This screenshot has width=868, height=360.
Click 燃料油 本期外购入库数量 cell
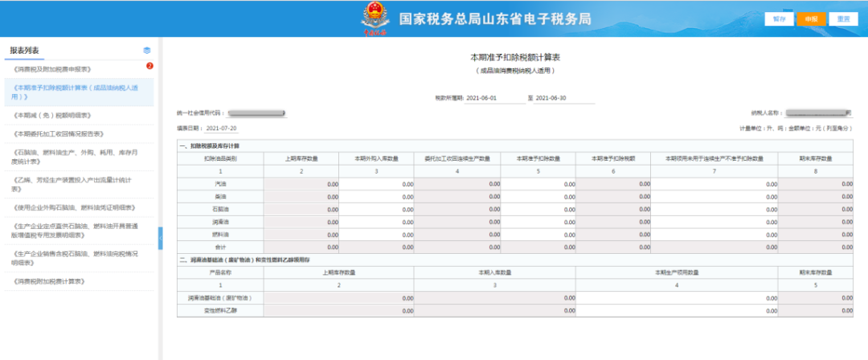click(x=376, y=235)
